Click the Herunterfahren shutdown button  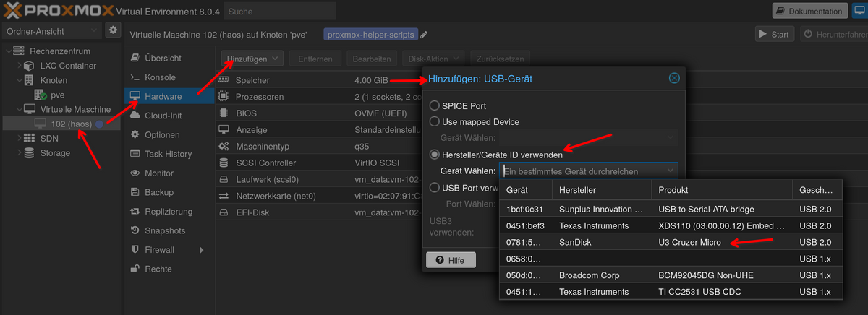pyautogui.click(x=833, y=34)
